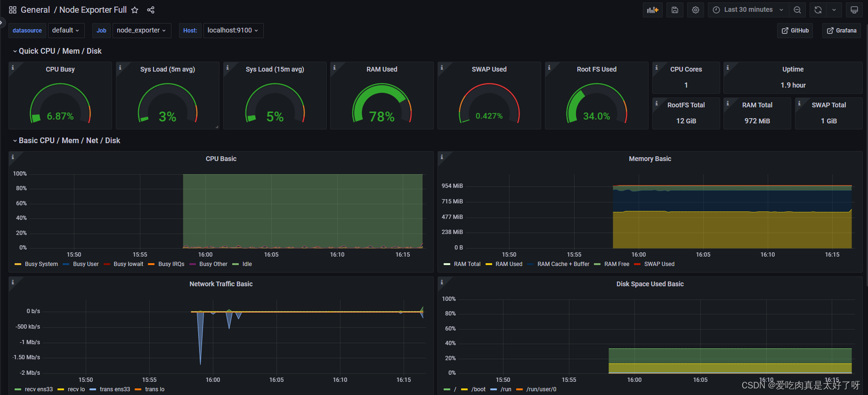This screenshot has height=395, width=868.
Task: Open the Job node_exporter dropdown
Action: (141, 31)
